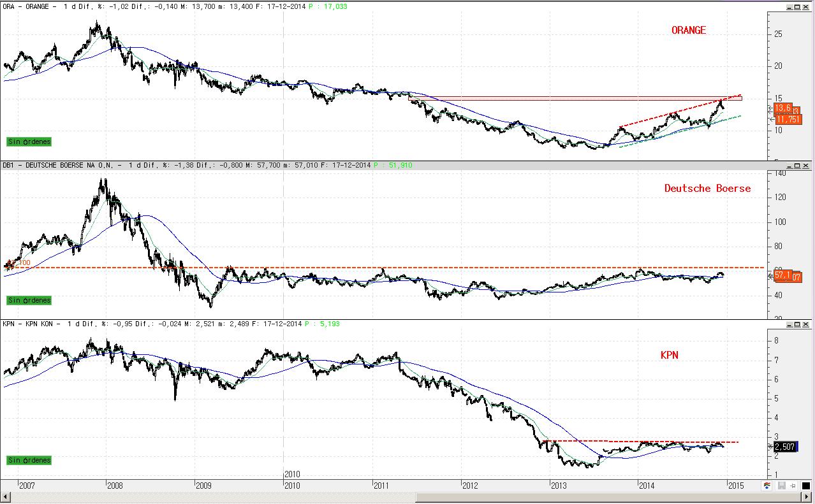Click the 2009 label on time axis

tap(203, 486)
